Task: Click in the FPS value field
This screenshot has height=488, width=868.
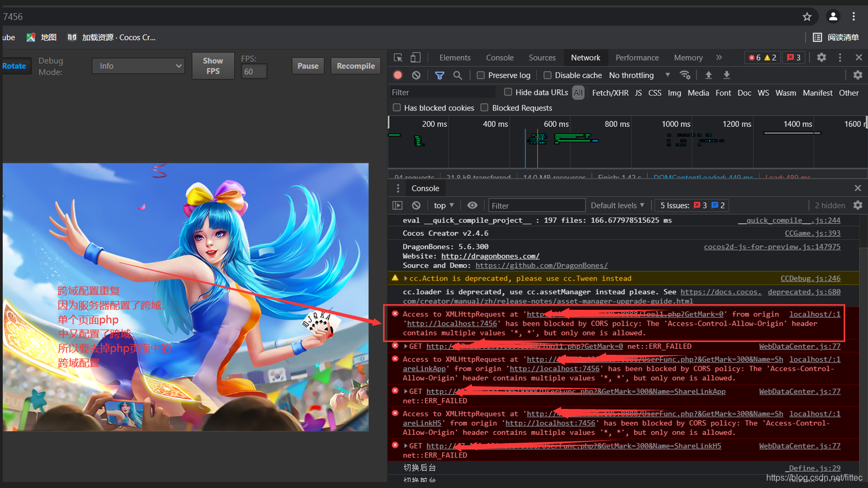Action: (254, 71)
